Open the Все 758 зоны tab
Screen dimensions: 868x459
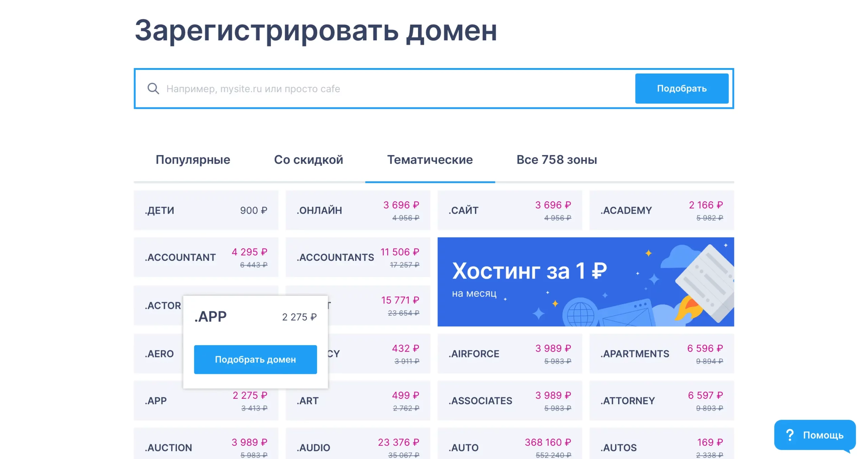556,160
